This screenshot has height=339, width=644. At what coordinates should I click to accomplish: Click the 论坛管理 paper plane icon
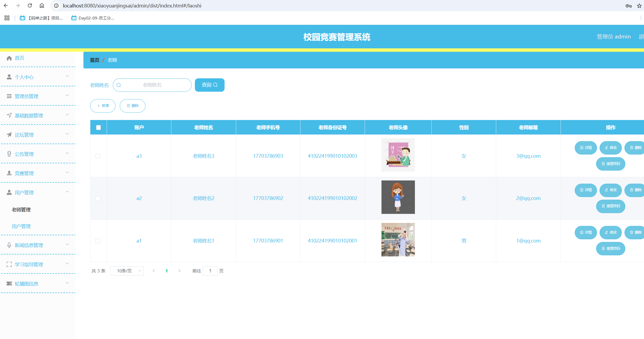[9, 135]
